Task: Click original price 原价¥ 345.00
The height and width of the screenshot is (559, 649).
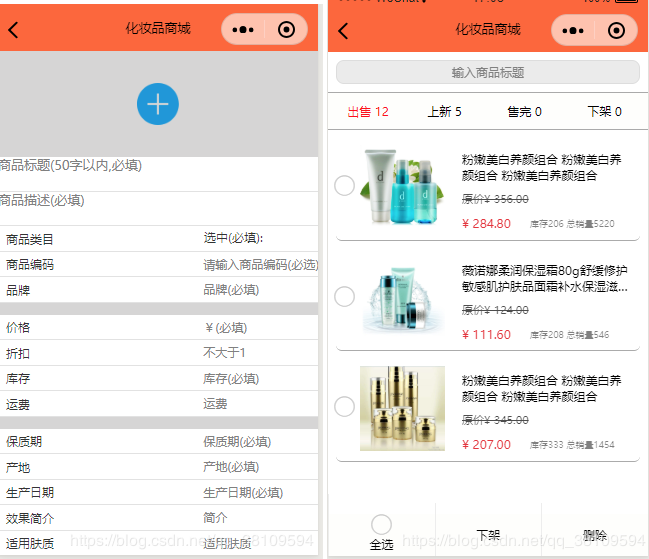Action: (x=495, y=420)
